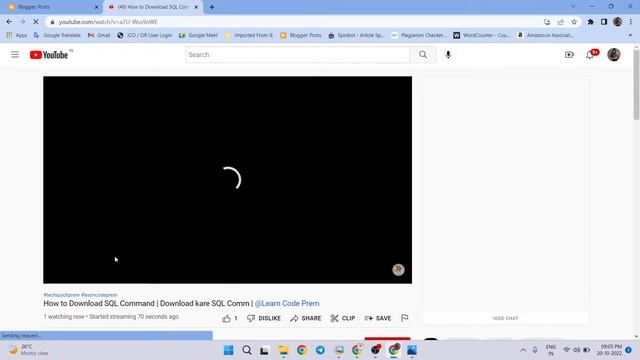
Task: Open the Google Meet bookmark
Action: 198,36
